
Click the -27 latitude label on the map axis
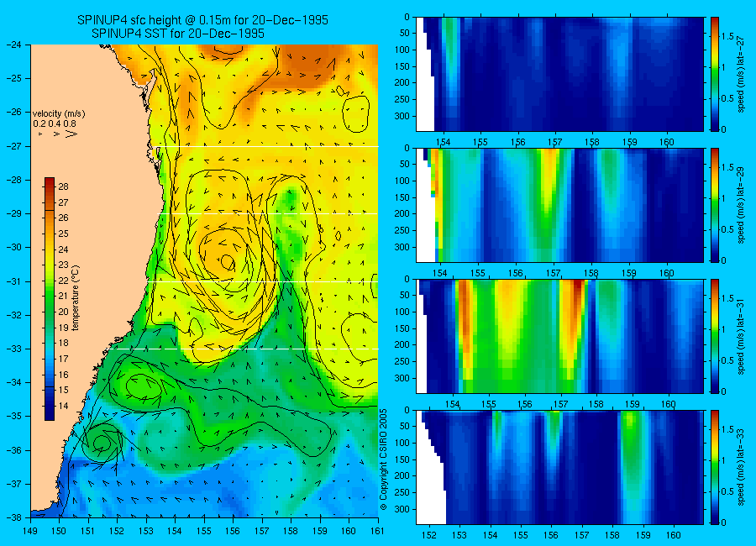15,146
